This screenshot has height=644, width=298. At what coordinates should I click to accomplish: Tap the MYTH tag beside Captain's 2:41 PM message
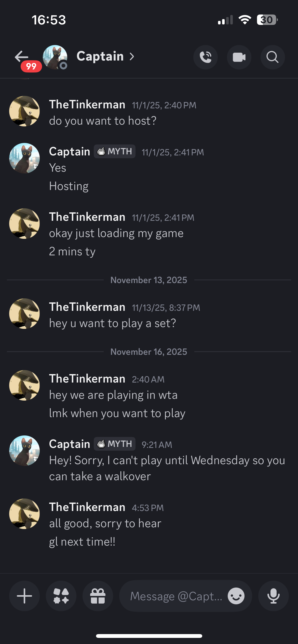(x=115, y=151)
